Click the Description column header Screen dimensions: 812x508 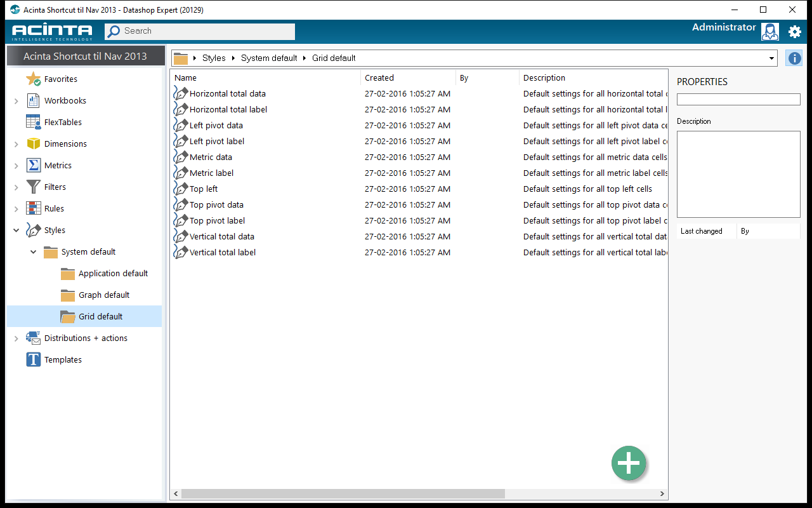pos(593,77)
